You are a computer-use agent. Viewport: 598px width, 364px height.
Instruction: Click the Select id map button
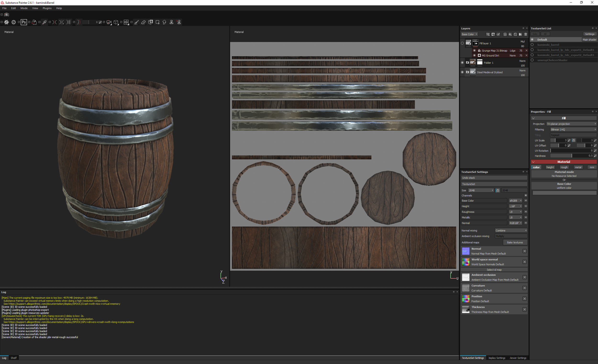coord(494,270)
